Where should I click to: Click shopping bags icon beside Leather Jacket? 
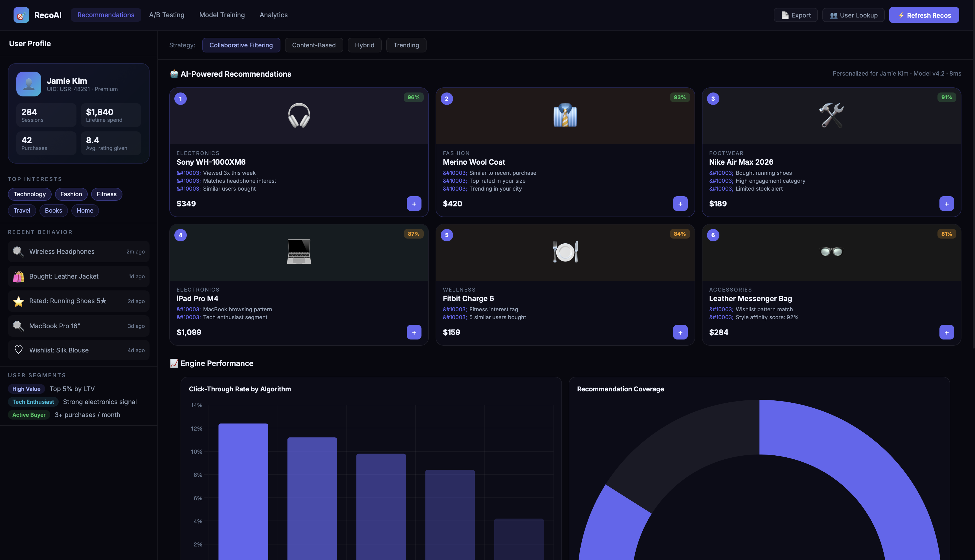[18, 277]
